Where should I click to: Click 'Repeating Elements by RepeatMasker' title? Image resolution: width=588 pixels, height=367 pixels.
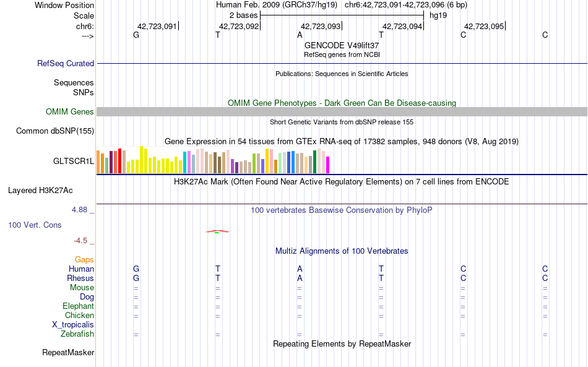tap(342, 344)
